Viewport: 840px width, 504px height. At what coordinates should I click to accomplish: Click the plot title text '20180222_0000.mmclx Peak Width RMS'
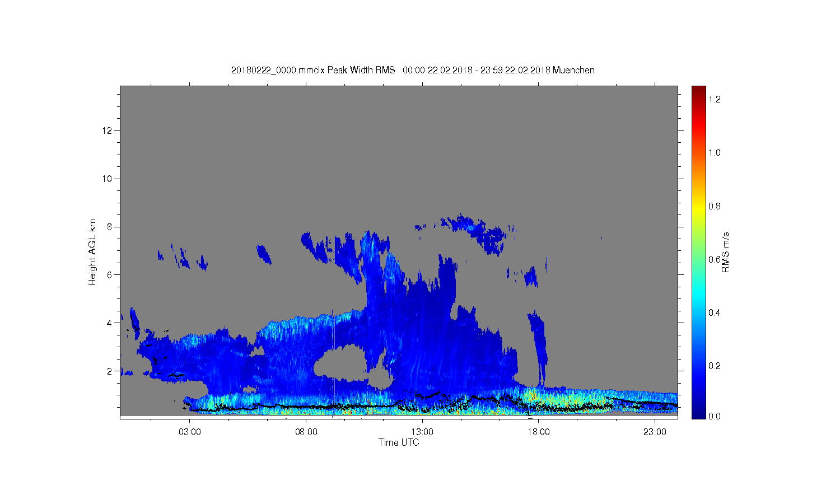[313, 70]
